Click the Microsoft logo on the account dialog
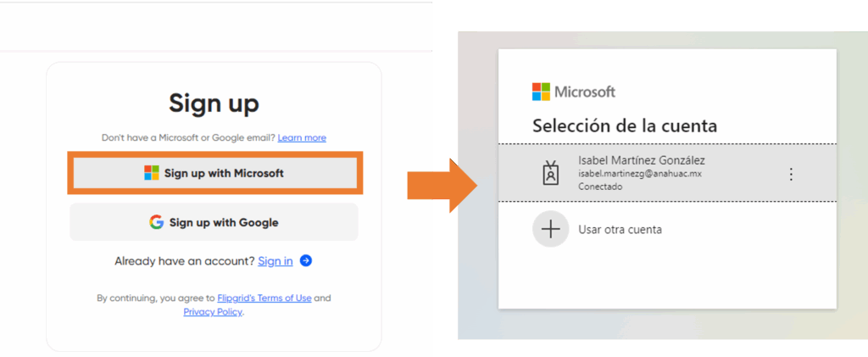This screenshot has height=357, width=868. coord(541,92)
